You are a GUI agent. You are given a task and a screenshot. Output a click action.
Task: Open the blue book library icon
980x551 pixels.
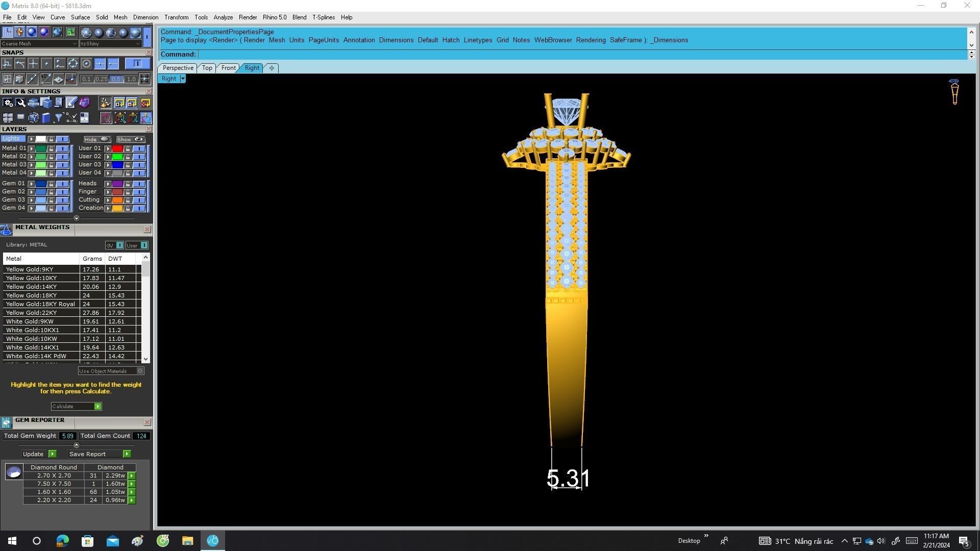pos(46,118)
